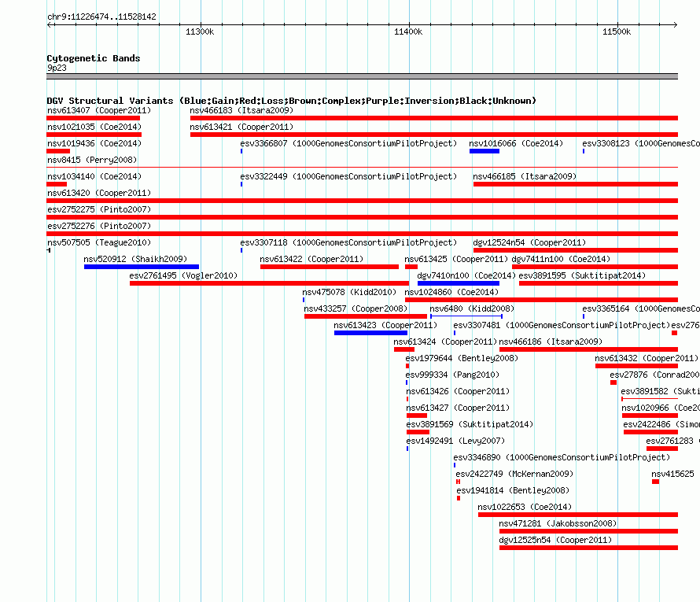Select nsv466186 (Itsara2009) label
This screenshot has width=700, height=602.
click(551, 342)
